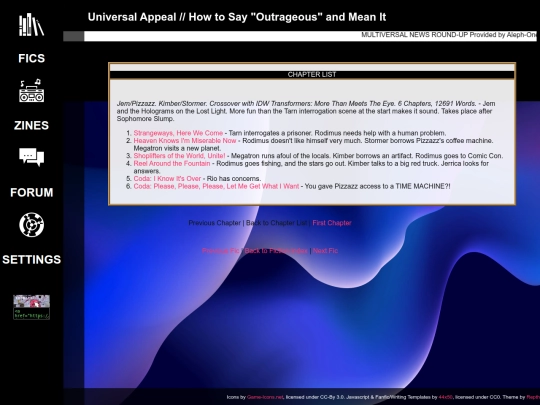Open the 44x50 templates credit link
Viewport: 540px width, 405px height.
tap(446, 397)
